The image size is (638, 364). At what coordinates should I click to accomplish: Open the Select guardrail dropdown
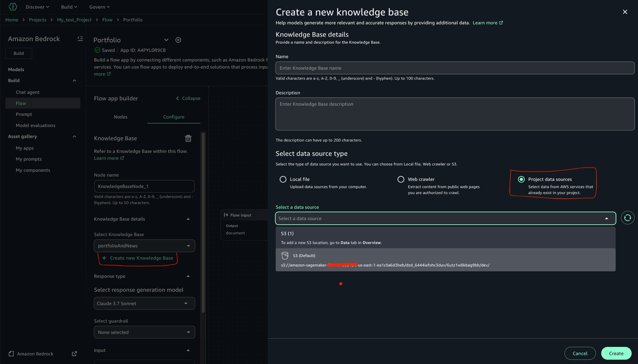pyautogui.click(x=144, y=332)
